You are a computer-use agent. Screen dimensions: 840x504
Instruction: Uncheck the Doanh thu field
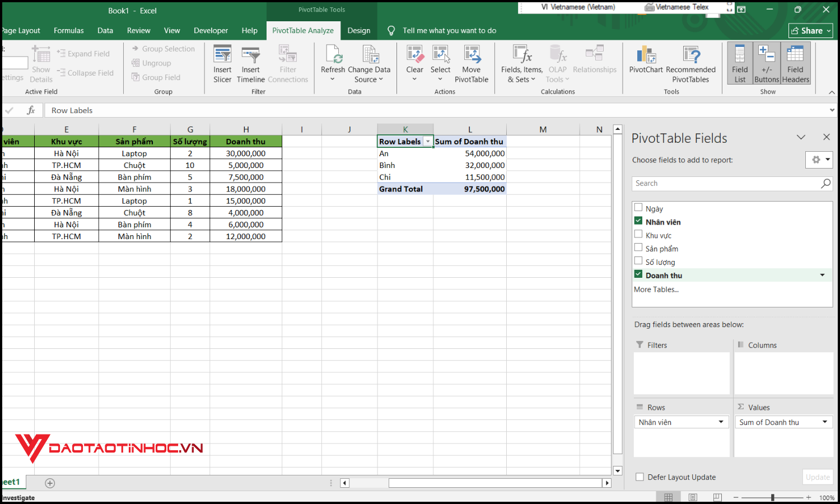638,274
